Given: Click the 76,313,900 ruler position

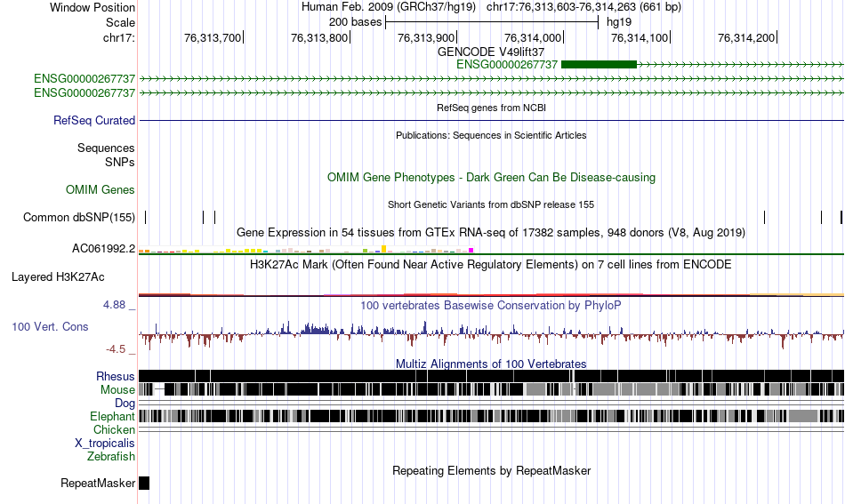Looking at the screenshot, I should (426, 37).
